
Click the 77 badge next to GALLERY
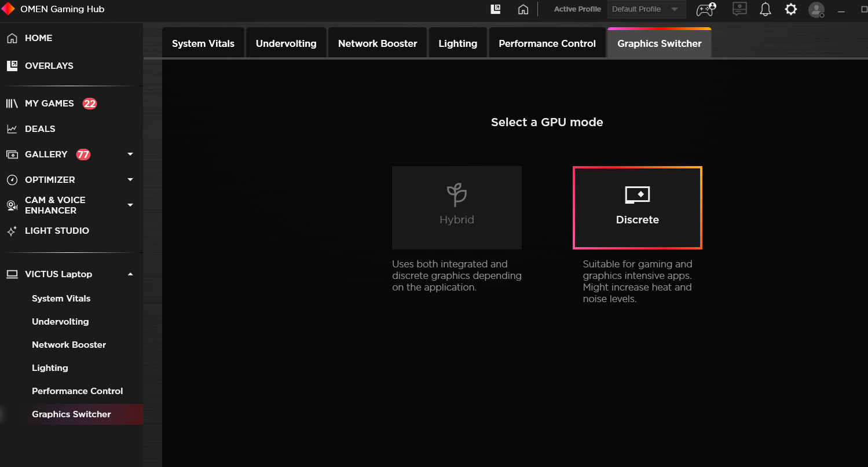83,155
